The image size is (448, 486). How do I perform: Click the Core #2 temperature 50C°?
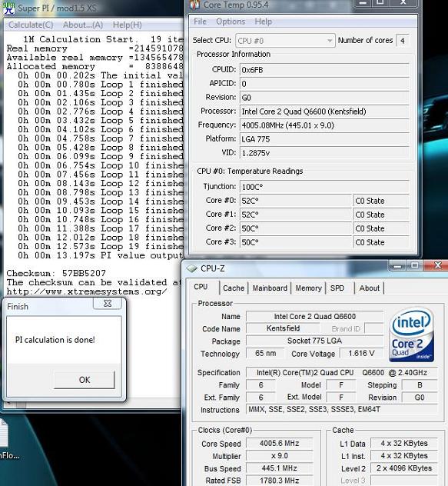pyautogui.click(x=296, y=228)
